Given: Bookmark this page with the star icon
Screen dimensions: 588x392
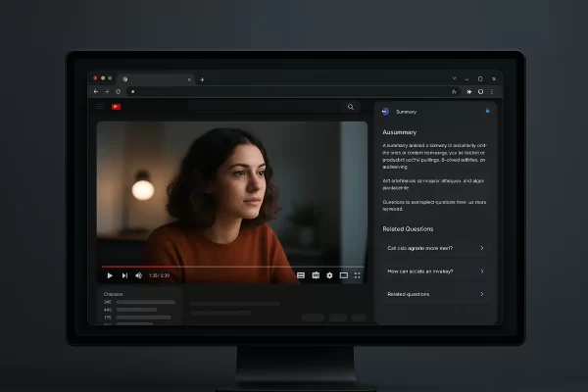Looking at the screenshot, I should point(454,91).
